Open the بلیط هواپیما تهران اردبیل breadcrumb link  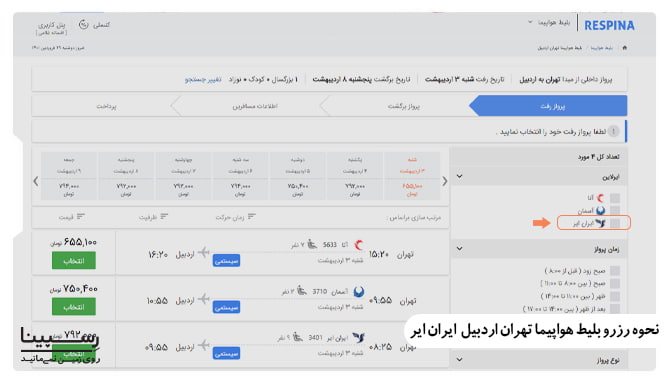[560, 48]
